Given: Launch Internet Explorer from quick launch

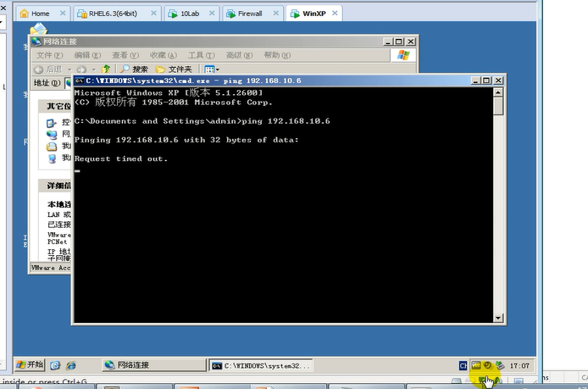Looking at the screenshot, I should (71, 365).
